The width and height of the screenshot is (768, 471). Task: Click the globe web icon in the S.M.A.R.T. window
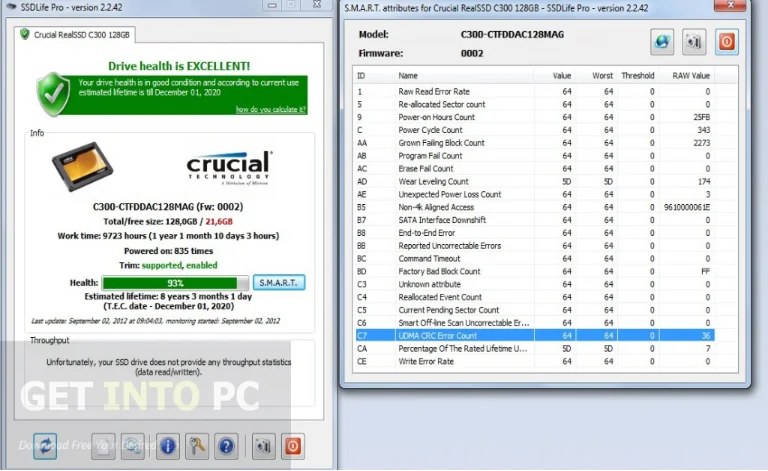[662, 42]
